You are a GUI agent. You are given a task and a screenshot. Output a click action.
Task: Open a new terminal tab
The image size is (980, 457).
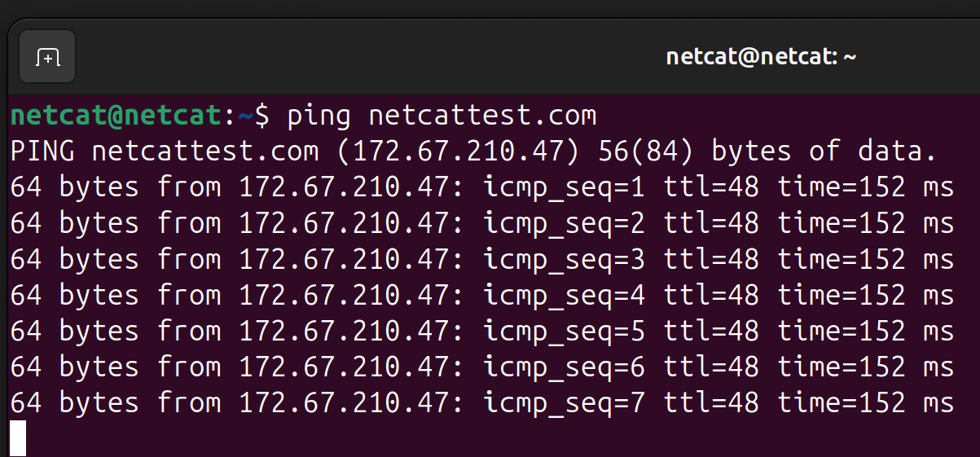click(x=47, y=57)
